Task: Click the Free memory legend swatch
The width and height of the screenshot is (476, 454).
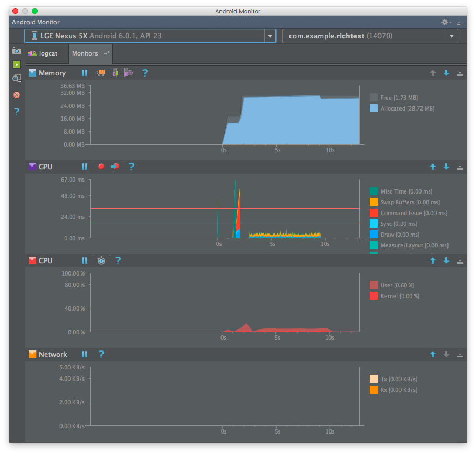Action: point(374,98)
